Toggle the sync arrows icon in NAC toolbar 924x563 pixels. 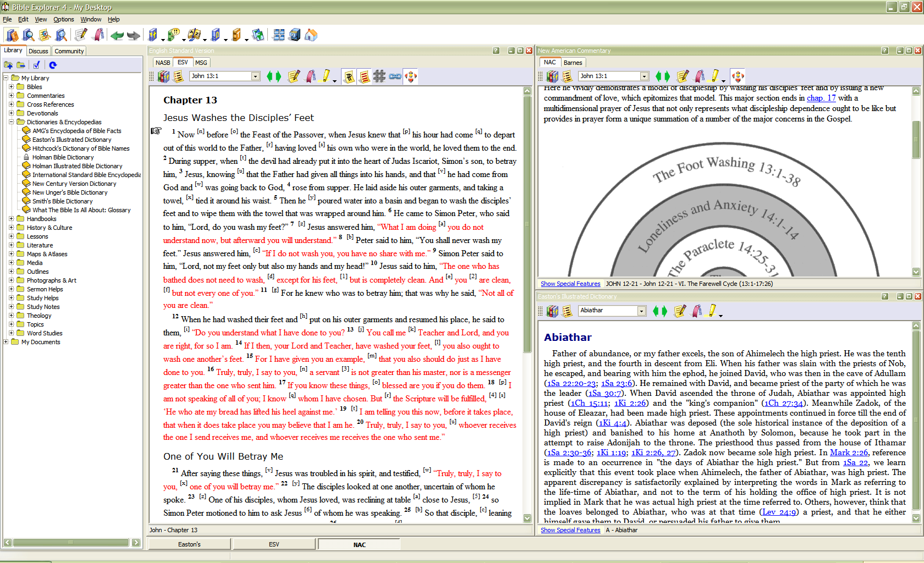pos(738,76)
